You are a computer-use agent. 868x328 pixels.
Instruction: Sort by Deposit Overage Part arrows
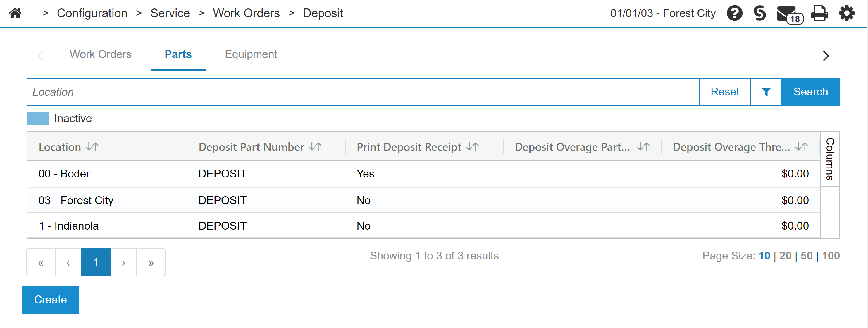coord(643,147)
